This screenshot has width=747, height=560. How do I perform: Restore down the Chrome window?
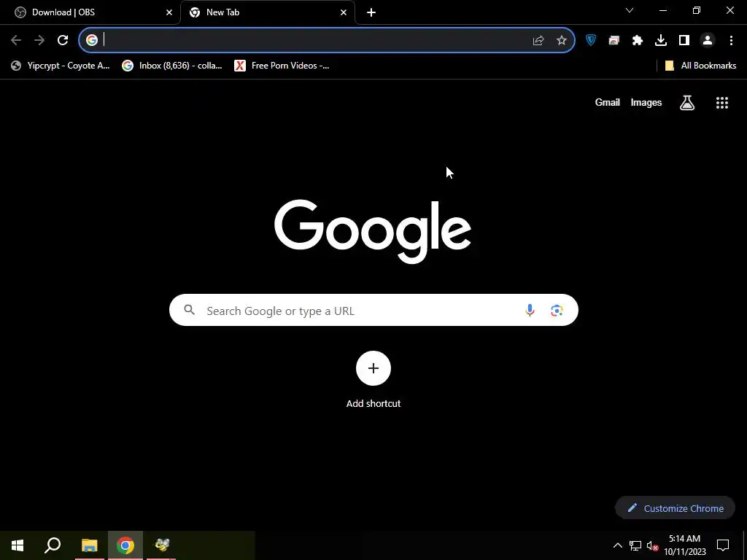(697, 10)
